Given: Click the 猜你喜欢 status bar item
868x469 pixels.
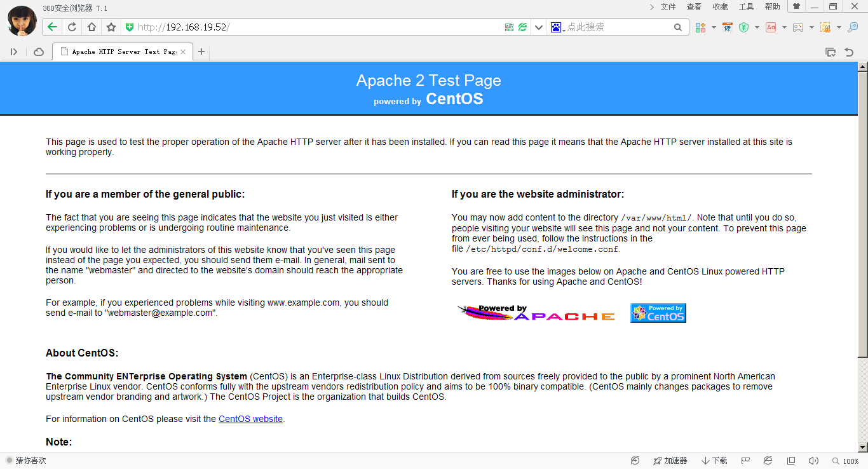Looking at the screenshot, I should pyautogui.click(x=26, y=461).
